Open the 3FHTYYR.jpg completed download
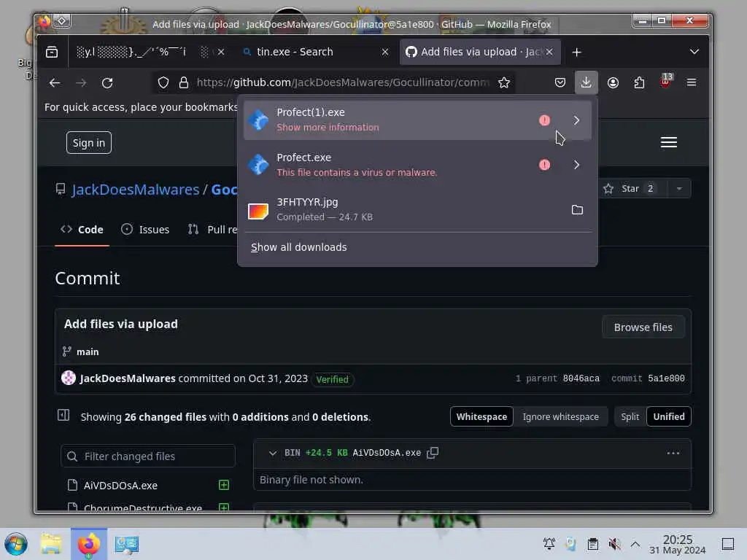The image size is (747, 560). 406,209
